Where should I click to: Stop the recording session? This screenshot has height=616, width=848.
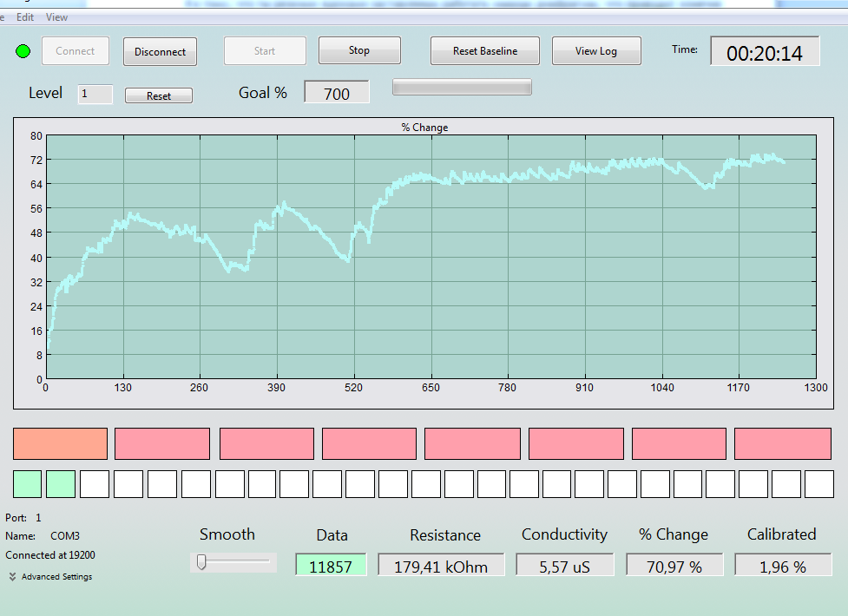click(359, 50)
